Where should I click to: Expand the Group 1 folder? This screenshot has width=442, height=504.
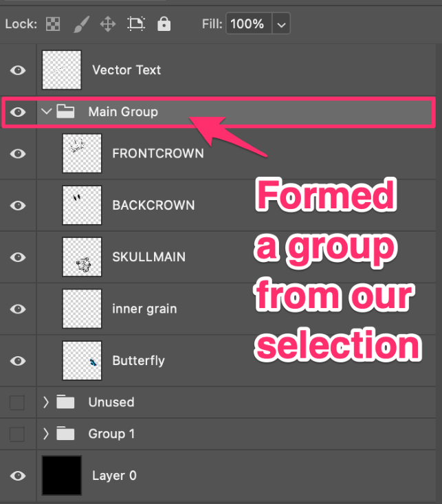tap(46, 434)
